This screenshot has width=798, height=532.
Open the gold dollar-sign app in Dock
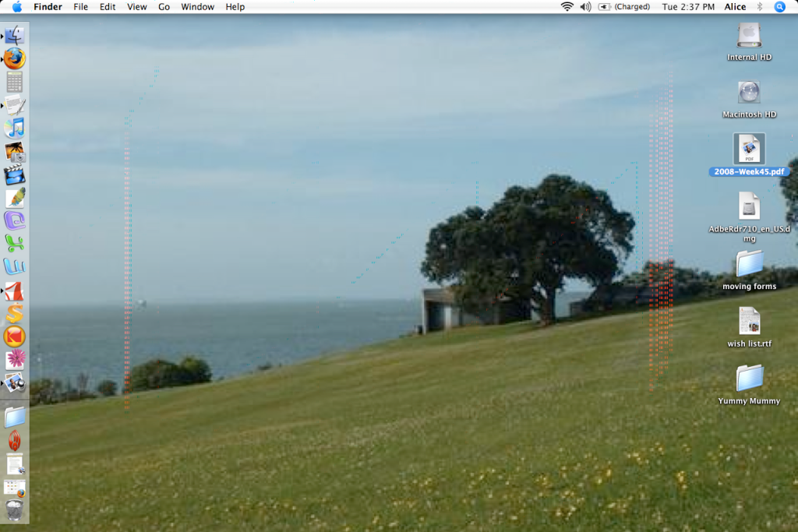[15, 313]
